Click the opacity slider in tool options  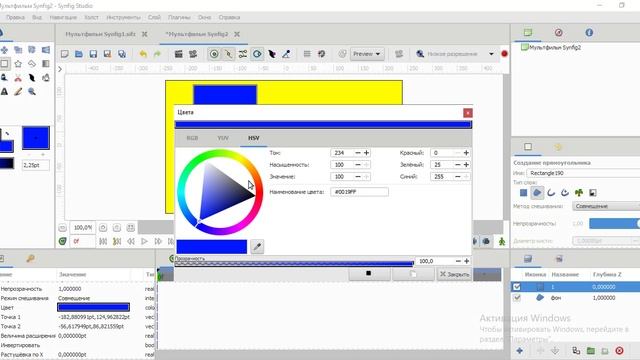[614, 223]
